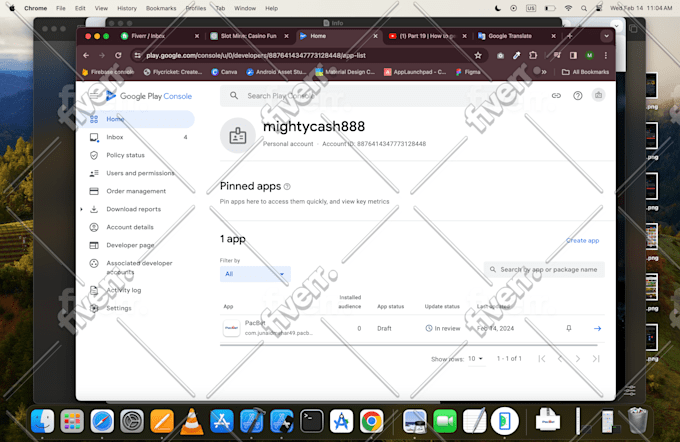Open PacBet app with arrow icon
Image resolution: width=680 pixels, height=442 pixels.
click(x=597, y=328)
